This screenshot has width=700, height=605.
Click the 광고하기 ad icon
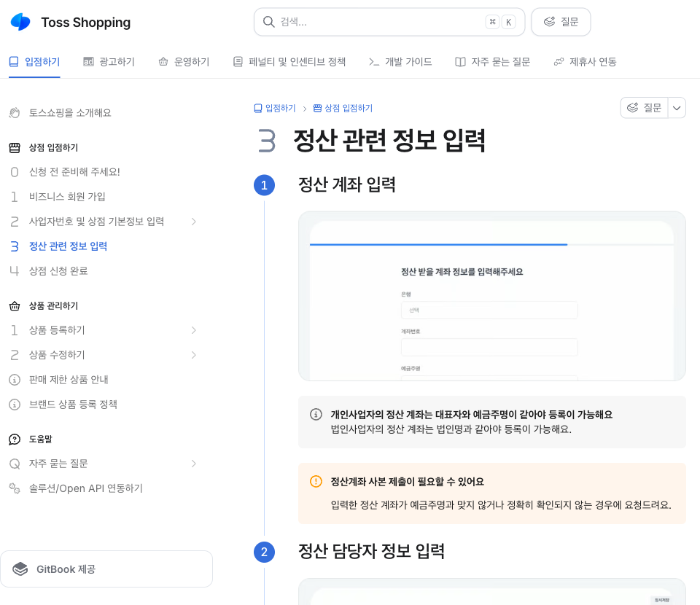click(88, 61)
